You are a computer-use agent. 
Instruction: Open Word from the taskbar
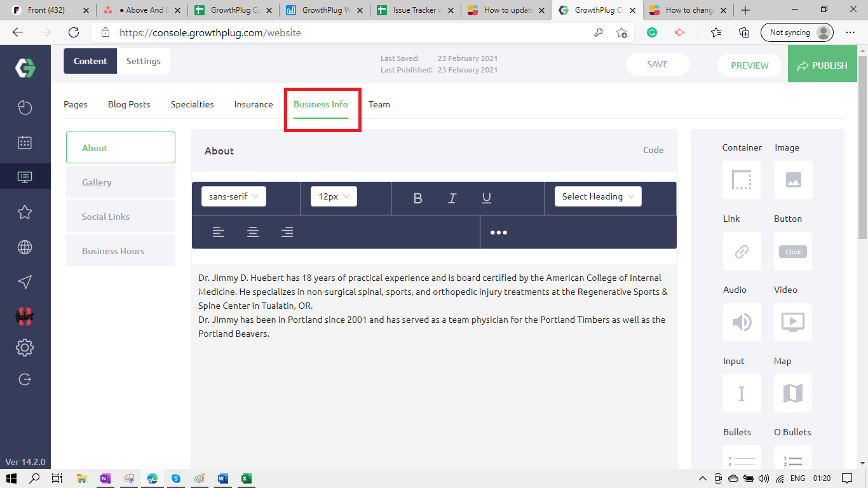[223, 478]
